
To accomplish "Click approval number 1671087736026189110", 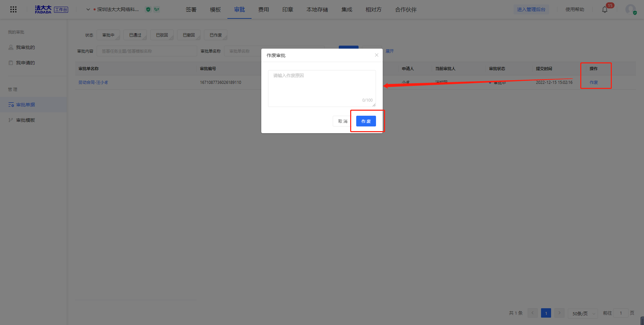I will (x=220, y=82).
